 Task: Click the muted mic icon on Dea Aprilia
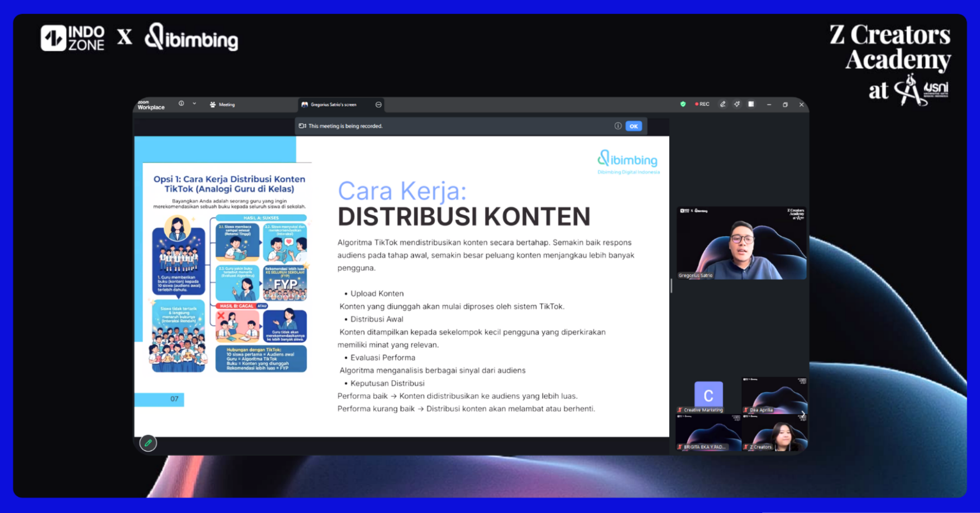tap(746, 410)
